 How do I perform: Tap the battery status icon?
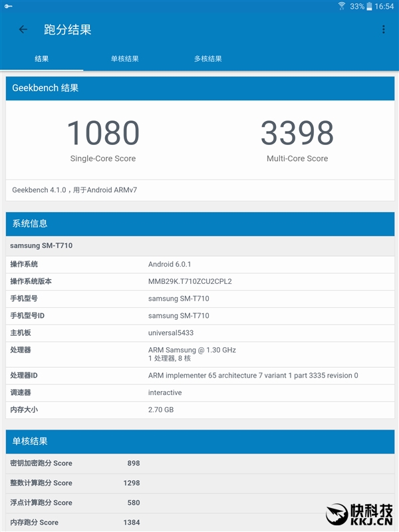369,6
